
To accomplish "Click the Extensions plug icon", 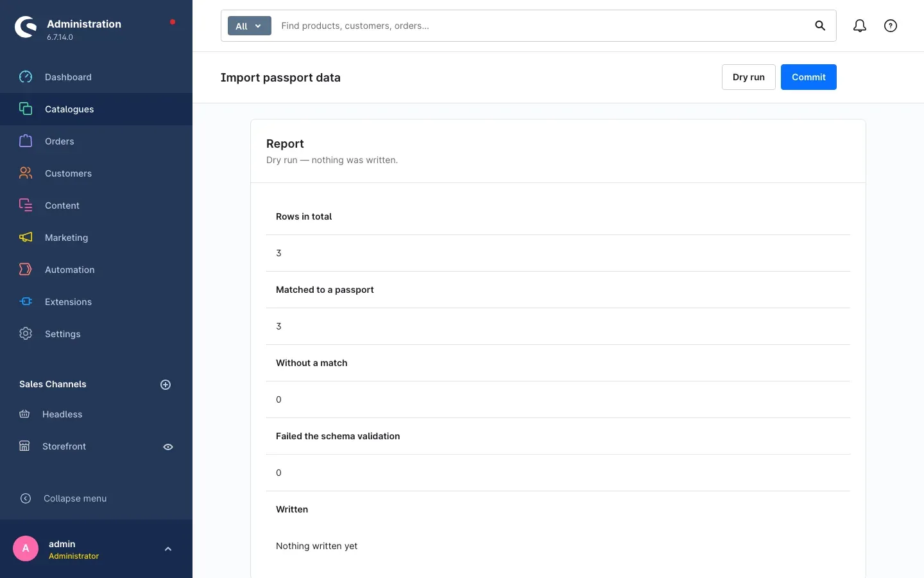I will [26, 302].
